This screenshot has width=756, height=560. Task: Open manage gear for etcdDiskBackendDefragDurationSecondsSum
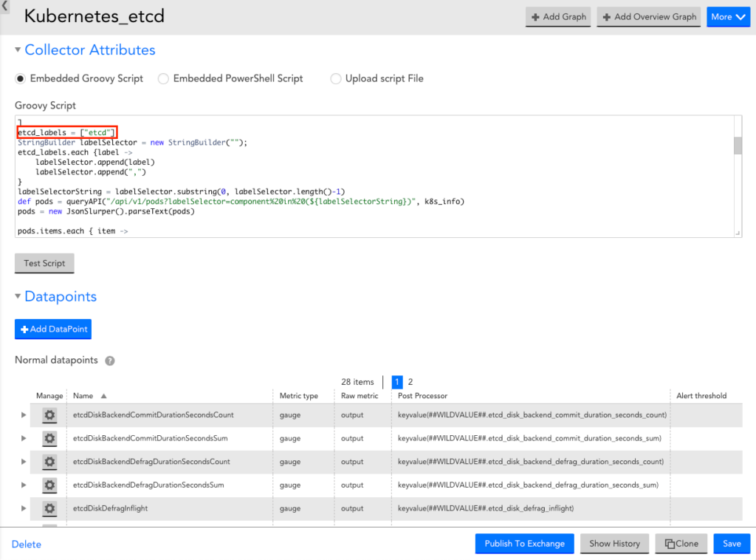(x=49, y=485)
